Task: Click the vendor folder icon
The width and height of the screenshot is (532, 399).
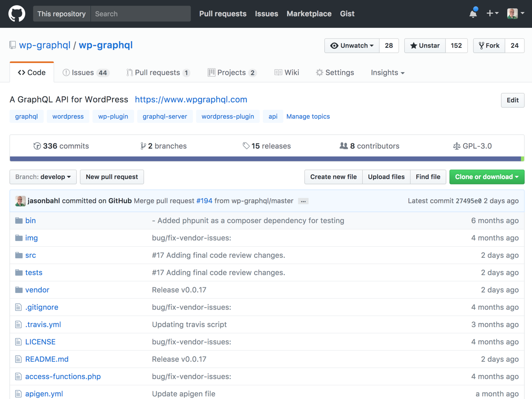Action: pos(19,290)
